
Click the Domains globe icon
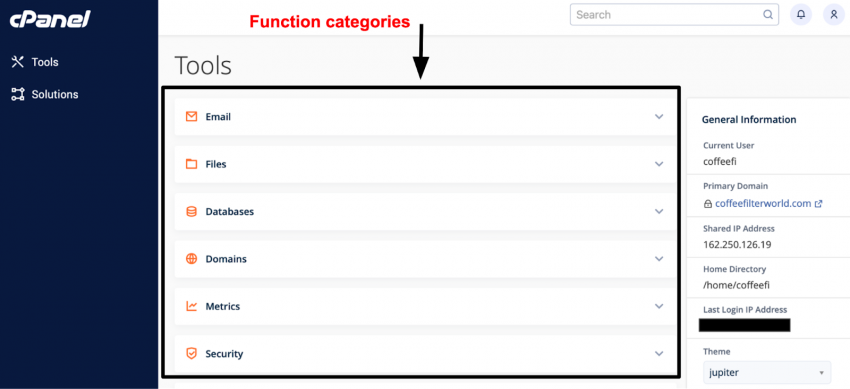point(191,258)
